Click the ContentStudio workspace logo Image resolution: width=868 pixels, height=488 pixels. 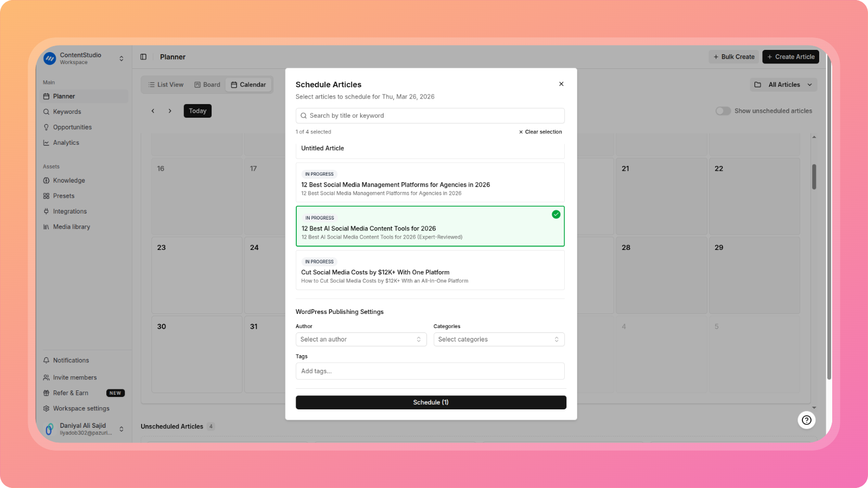[50, 59]
